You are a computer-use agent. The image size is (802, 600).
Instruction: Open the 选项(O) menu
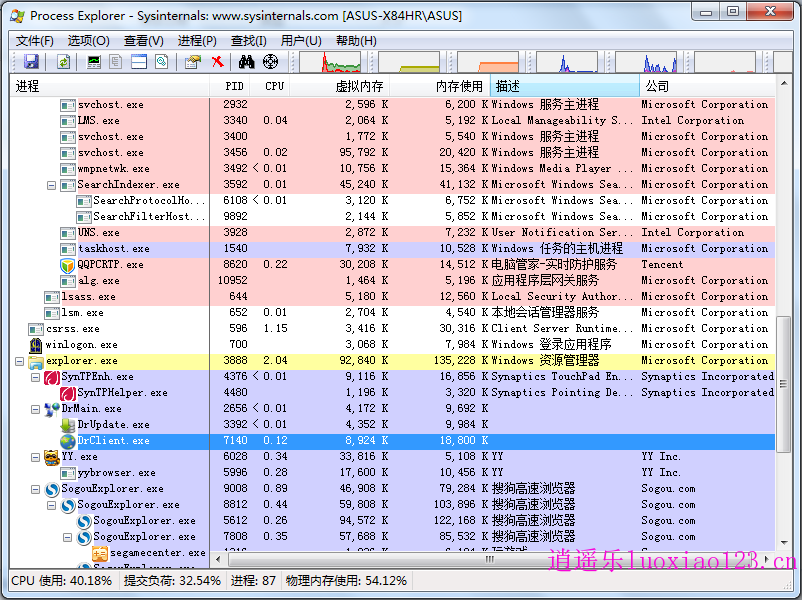pos(88,41)
